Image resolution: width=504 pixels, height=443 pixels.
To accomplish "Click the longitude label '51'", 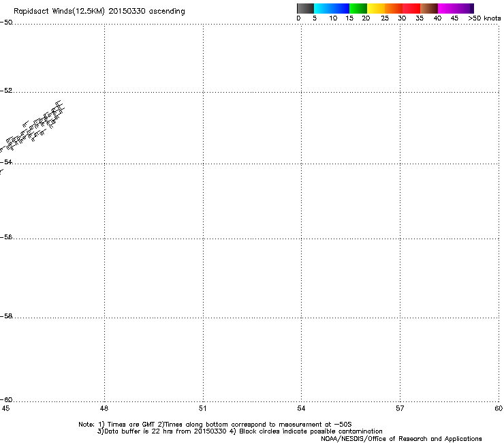I will coord(202,408).
